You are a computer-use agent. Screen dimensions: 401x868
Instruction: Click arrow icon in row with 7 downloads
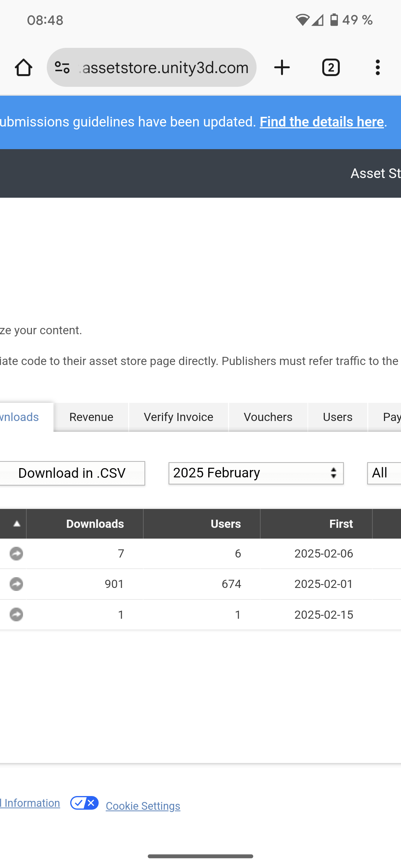(x=16, y=553)
